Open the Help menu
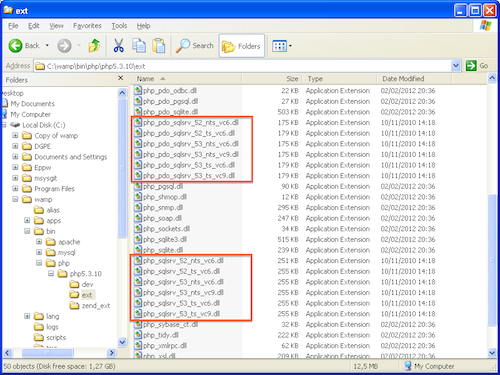The height and width of the screenshot is (375, 500). pyautogui.click(x=143, y=26)
